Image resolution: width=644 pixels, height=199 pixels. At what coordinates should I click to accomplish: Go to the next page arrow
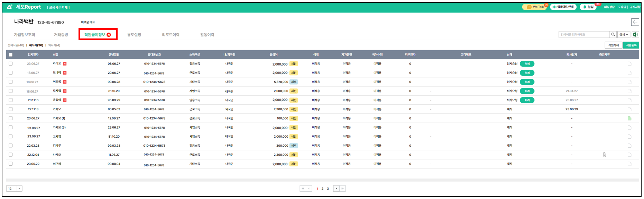(x=336, y=189)
